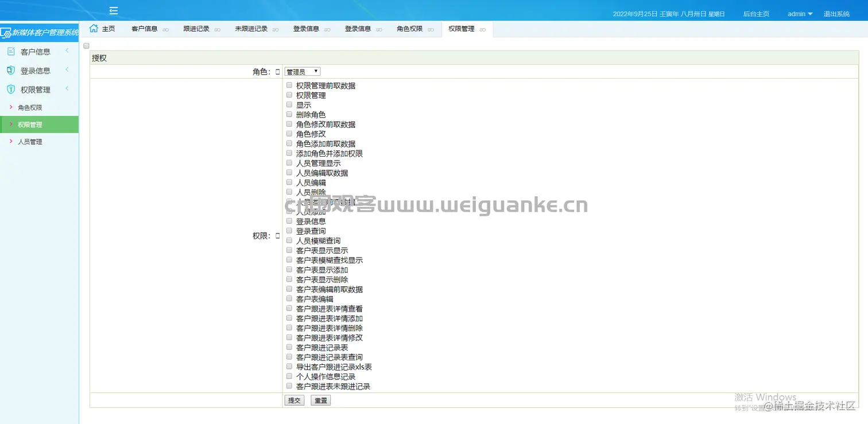The height and width of the screenshot is (424, 868).
Task: Click the 角色添加前取数据 label text
Action: [x=325, y=144]
